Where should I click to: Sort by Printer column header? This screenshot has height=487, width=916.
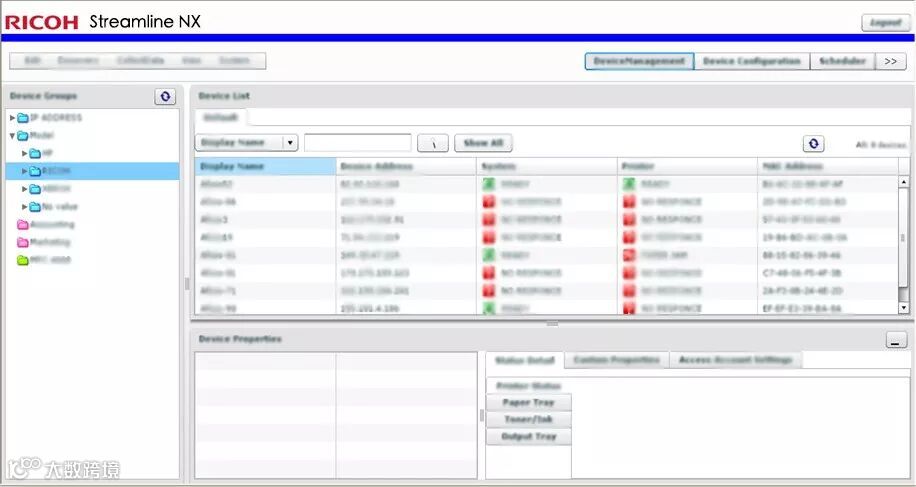point(688,166)
